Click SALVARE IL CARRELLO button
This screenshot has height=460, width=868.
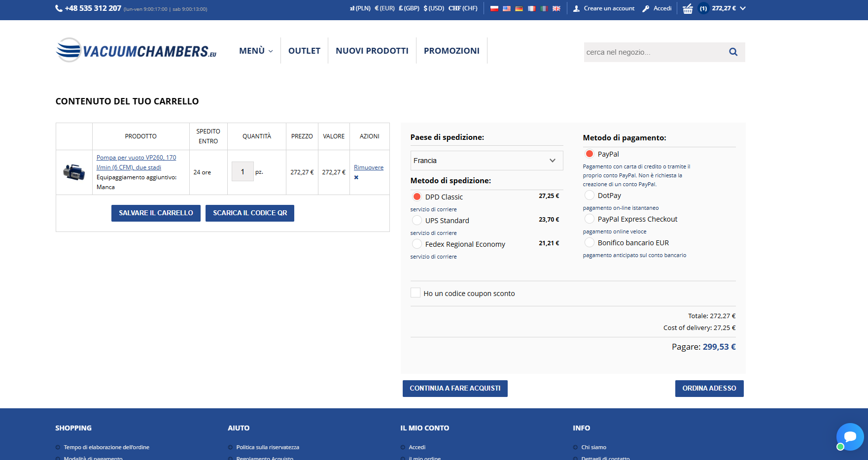tap(156, 213)
